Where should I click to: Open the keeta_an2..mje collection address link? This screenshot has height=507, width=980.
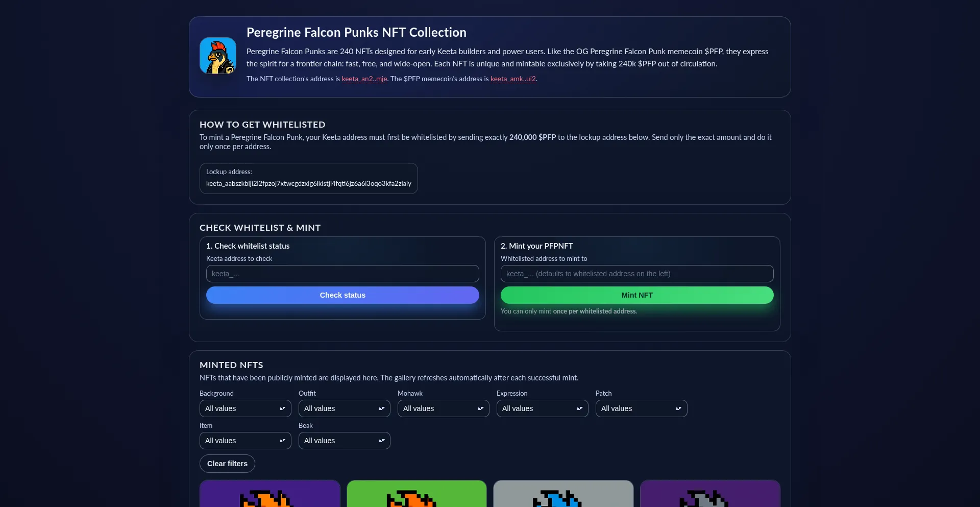[364, 79]
